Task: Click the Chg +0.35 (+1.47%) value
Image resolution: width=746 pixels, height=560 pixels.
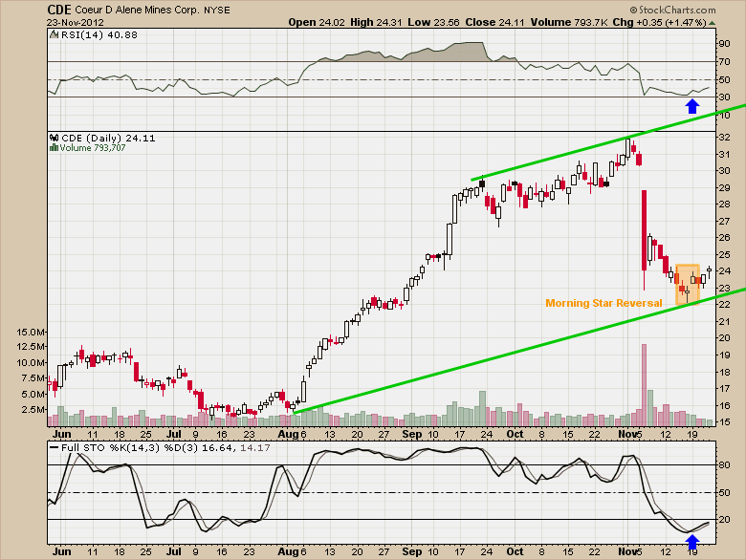Action: pyautogui.click(x=659, y=22)
